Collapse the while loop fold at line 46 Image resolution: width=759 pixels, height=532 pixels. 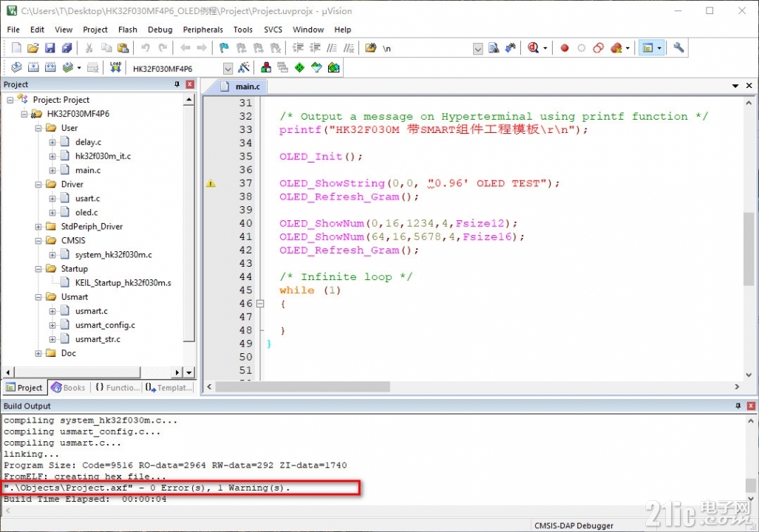pos(260,304)
